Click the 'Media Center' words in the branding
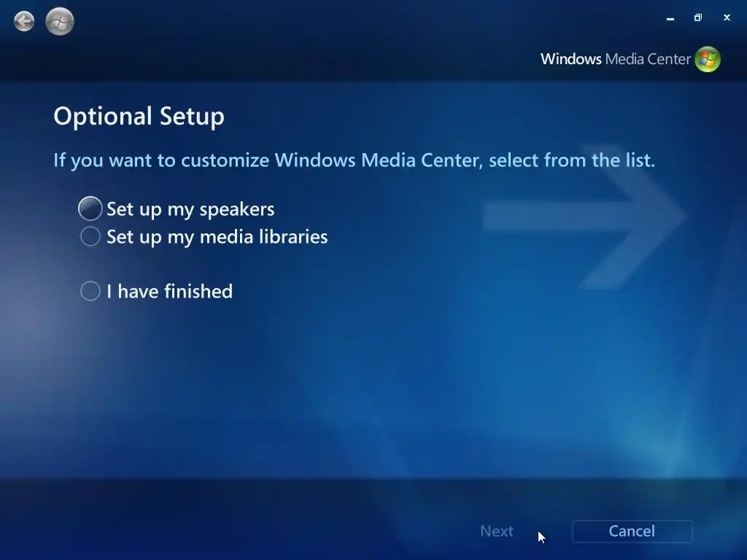 coord(648,59)
